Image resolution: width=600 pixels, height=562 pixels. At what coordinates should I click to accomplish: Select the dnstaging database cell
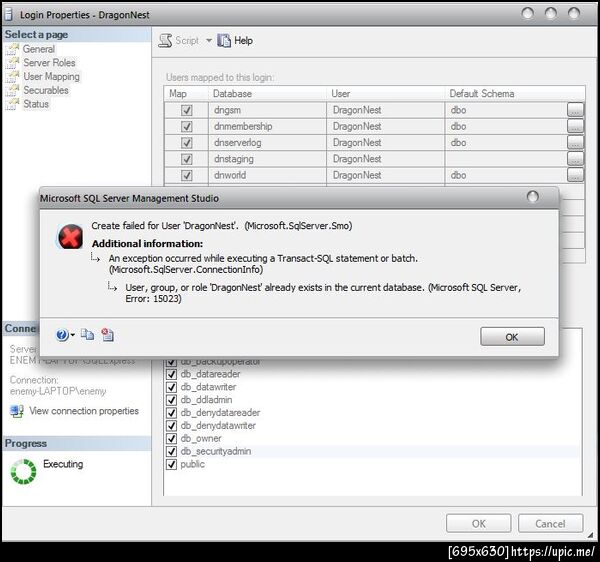[x=267, y=159]
